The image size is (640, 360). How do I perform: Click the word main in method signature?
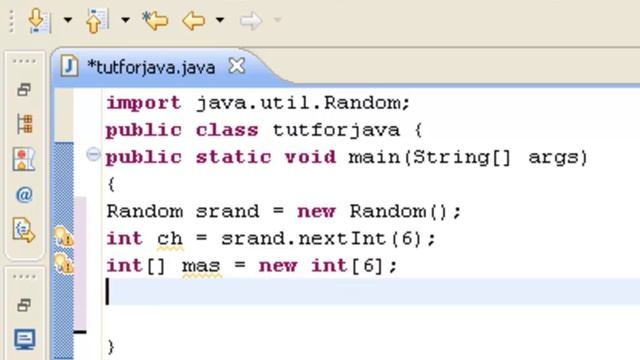[374, 157]
